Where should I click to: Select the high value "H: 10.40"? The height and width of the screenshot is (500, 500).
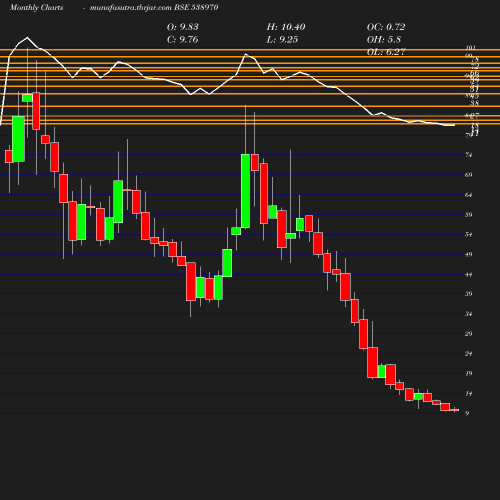[286, 27]
